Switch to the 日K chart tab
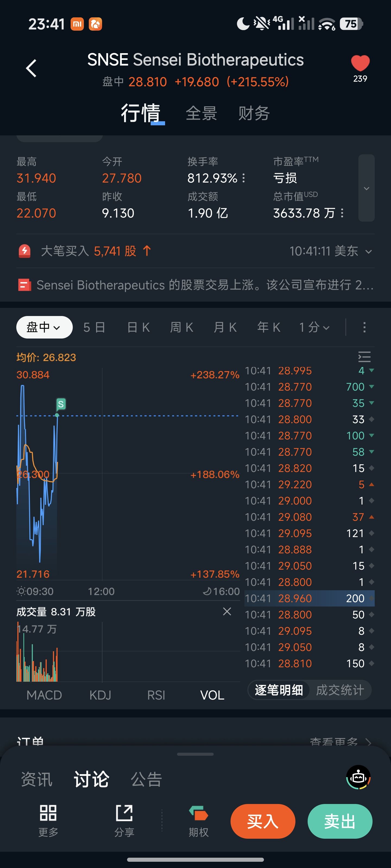 click(x=138, y=327)
